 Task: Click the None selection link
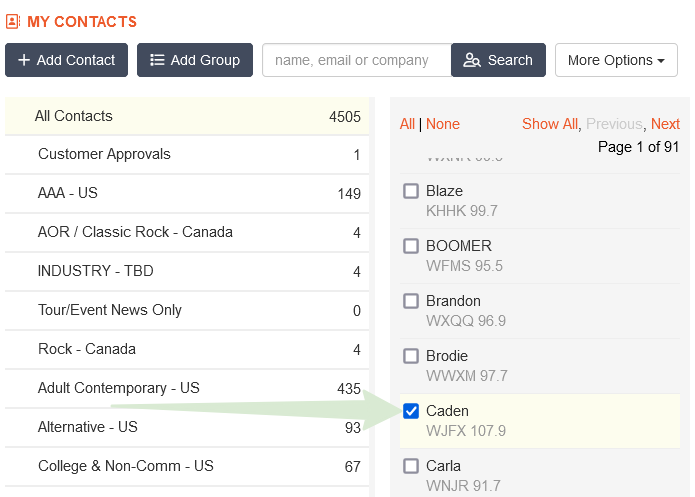443,124
